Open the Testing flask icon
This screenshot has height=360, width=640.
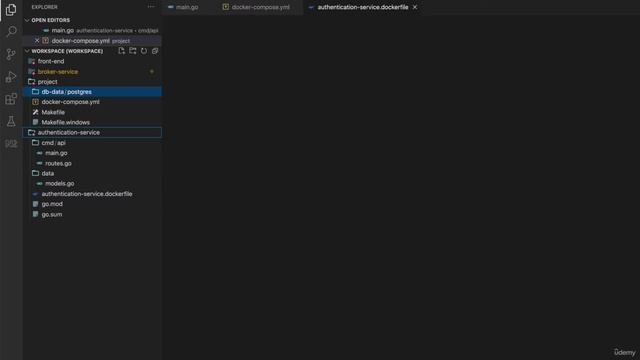(11, 121)
